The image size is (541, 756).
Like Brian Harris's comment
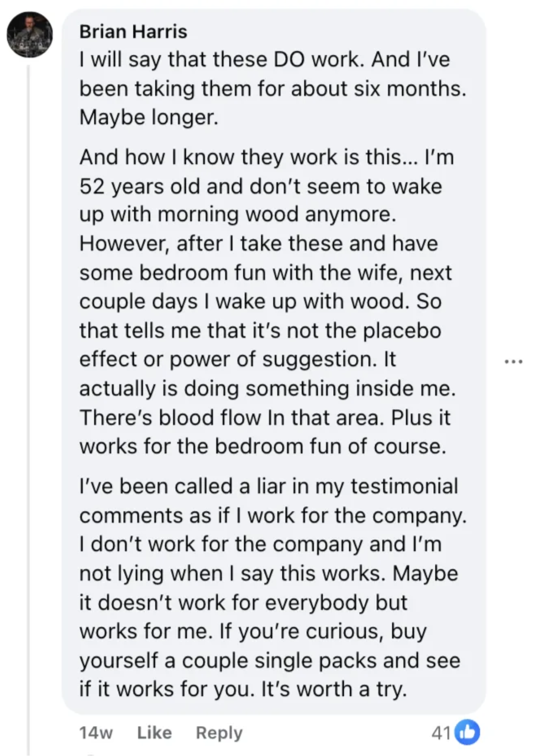154,733
